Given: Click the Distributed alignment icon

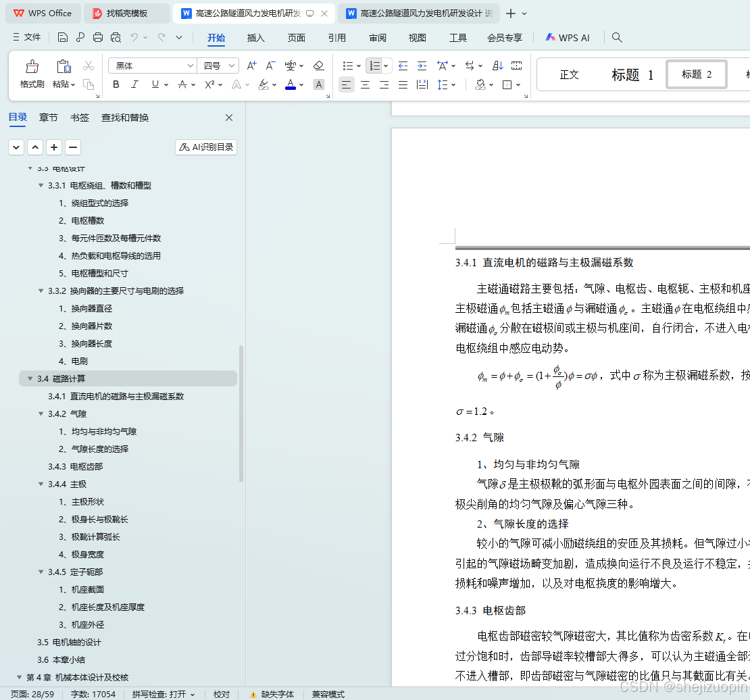Looking at the screenshot, I should pyautogui.click(x=422, y=84).
